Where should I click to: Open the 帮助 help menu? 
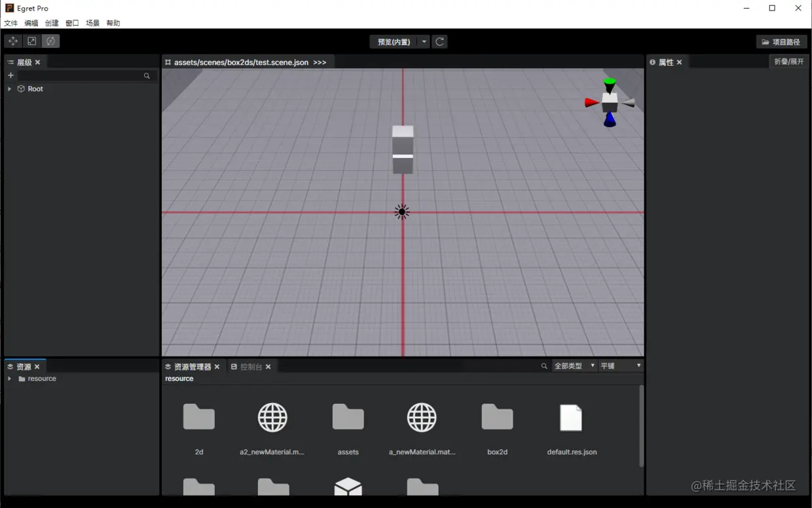point(113,23)
